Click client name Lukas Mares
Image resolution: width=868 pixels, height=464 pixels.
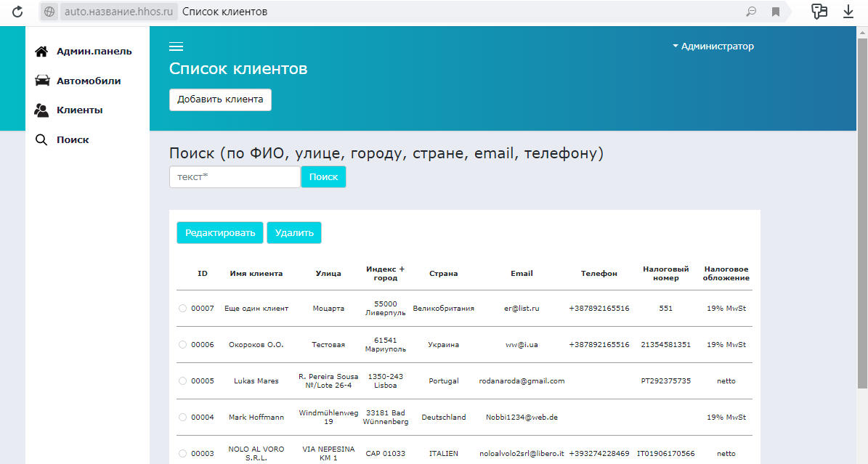click(x=256, y=381)
